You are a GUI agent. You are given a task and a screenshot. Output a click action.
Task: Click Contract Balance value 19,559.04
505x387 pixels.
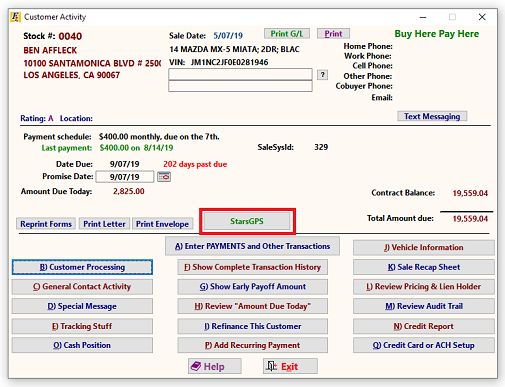(470, 193)
